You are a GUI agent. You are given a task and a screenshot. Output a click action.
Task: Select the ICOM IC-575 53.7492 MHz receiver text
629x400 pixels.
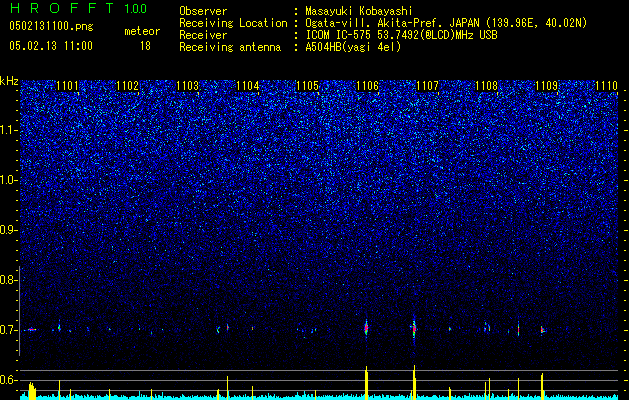(401, 35)
